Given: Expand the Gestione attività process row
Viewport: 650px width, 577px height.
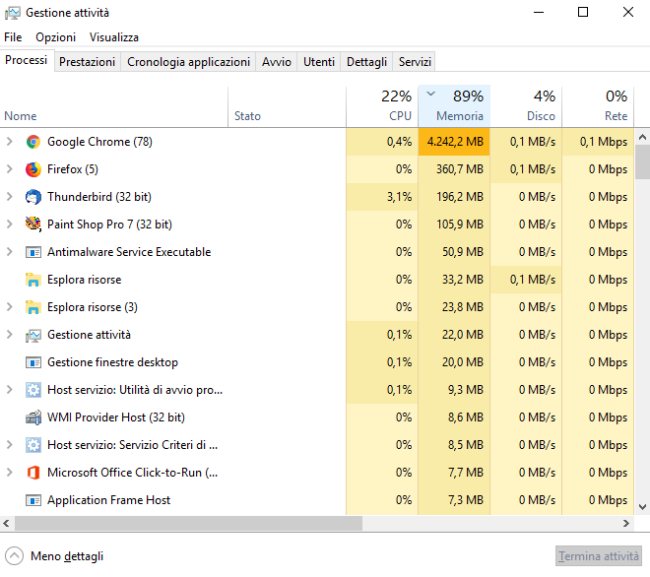Looking at the screenshot, I should [9, 335].
